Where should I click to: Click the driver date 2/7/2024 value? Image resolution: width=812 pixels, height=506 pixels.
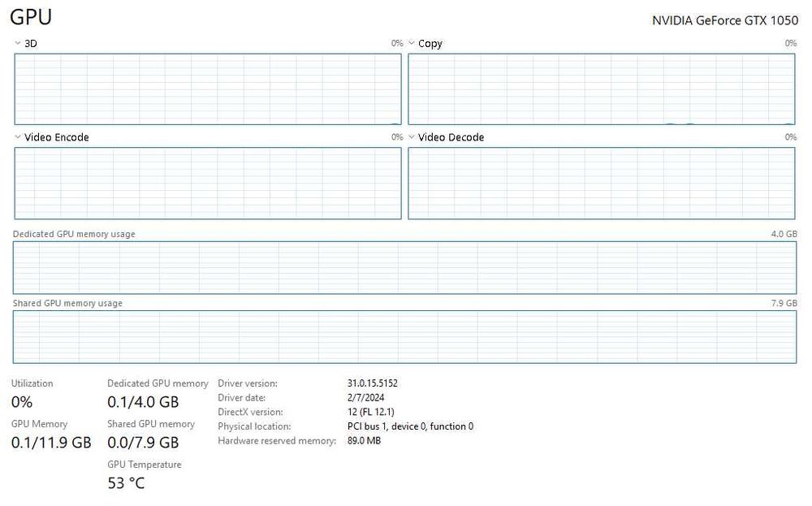(x=365, y=398)
